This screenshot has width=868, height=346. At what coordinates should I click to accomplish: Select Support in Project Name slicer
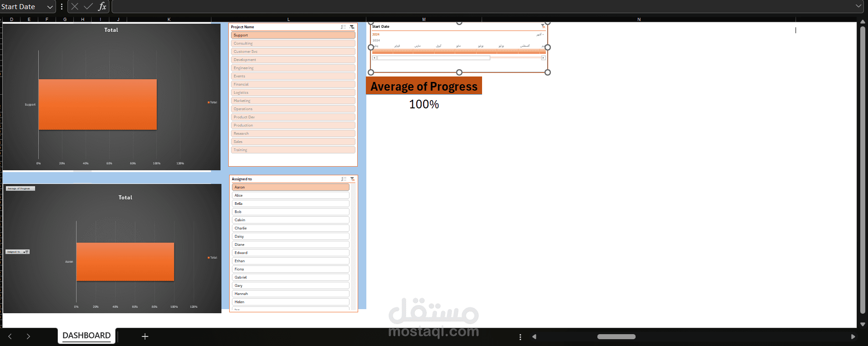[293, 35]
